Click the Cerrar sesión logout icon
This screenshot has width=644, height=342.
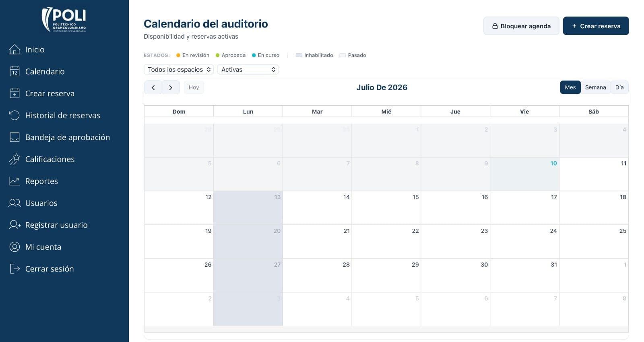pyautogui.click(x=14, y=269)
